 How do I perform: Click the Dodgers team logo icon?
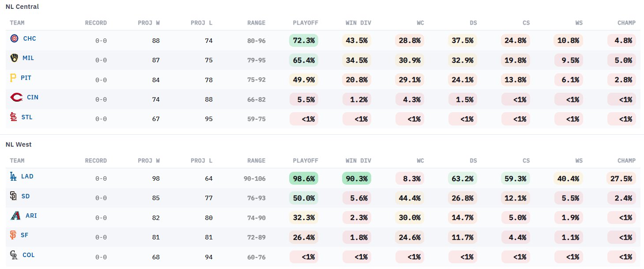(x=13, y=177)
